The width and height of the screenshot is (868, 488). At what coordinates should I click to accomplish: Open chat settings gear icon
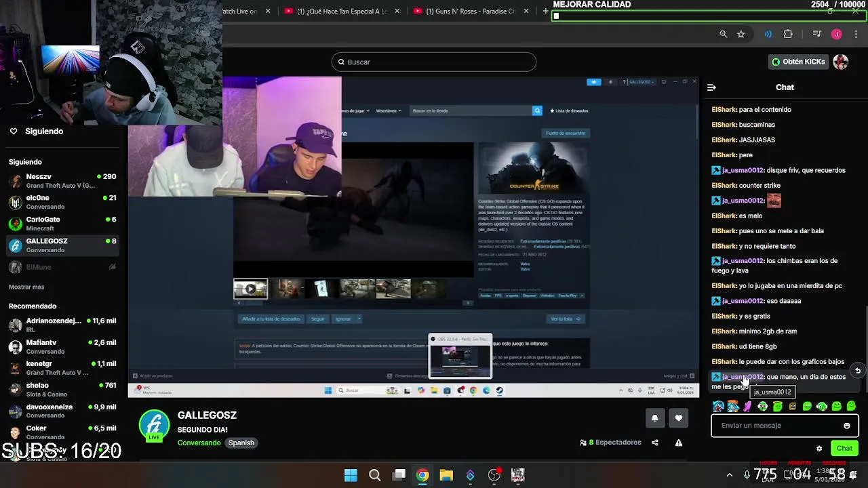click(x=819, y=449)
